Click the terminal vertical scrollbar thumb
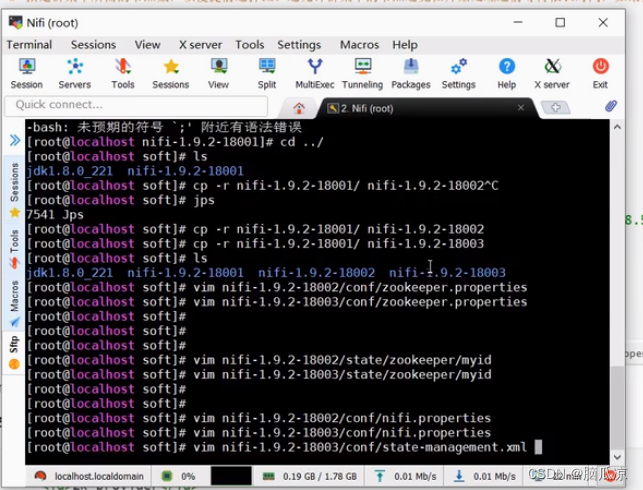This screenshot has width=643, height=490. [x=617, y=408]
